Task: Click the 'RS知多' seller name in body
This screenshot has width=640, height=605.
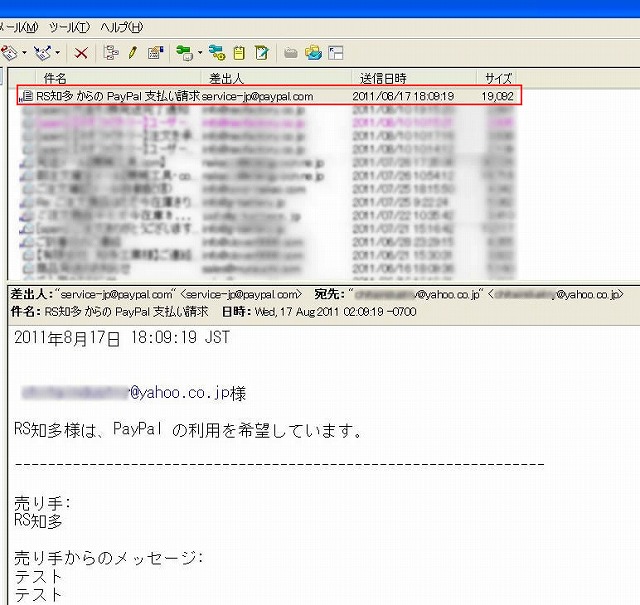Action: click(x=38, y=521)
